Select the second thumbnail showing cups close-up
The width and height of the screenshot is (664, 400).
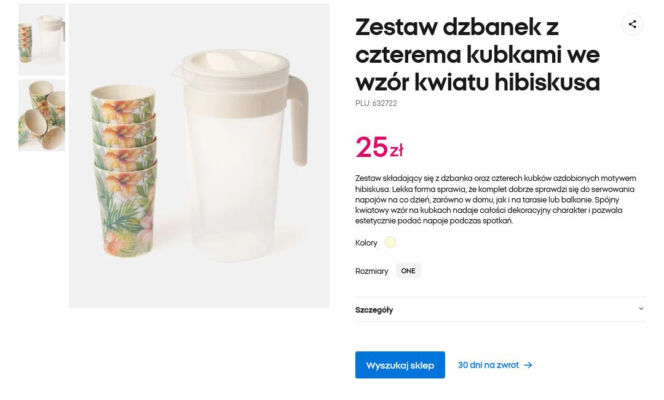42,114
